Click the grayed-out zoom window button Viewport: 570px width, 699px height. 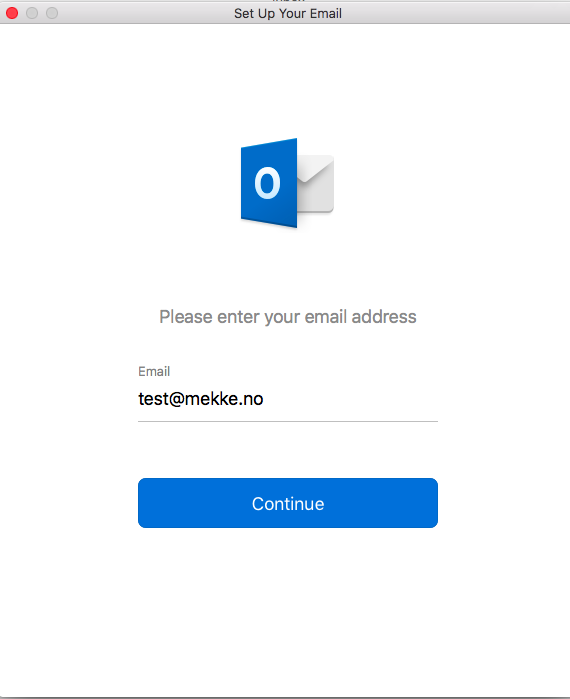pos(52,13)
